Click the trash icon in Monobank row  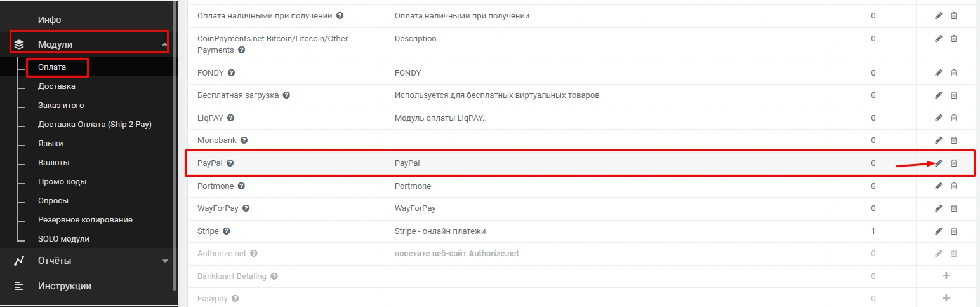953,140
